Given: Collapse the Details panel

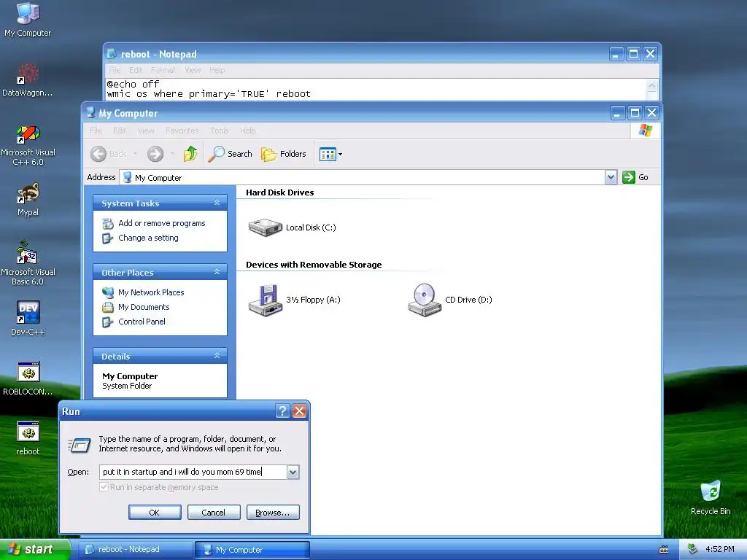Looking at the screenshot, I should (x=217, y=356).
